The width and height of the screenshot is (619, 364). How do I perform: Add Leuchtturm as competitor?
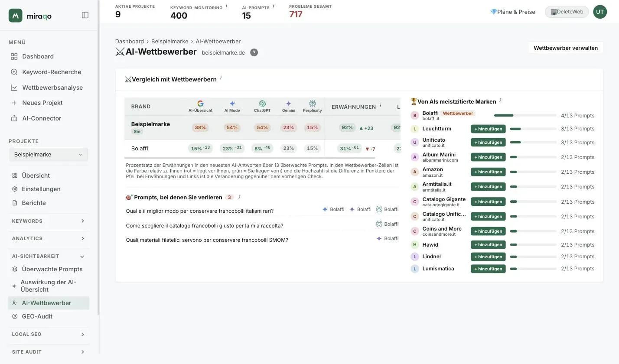pos(488,129)
